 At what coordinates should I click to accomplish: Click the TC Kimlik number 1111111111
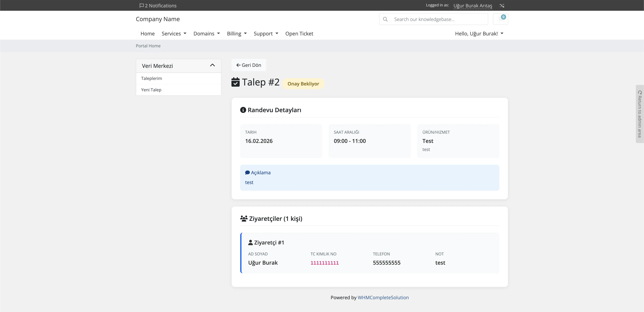pos(325,263)
